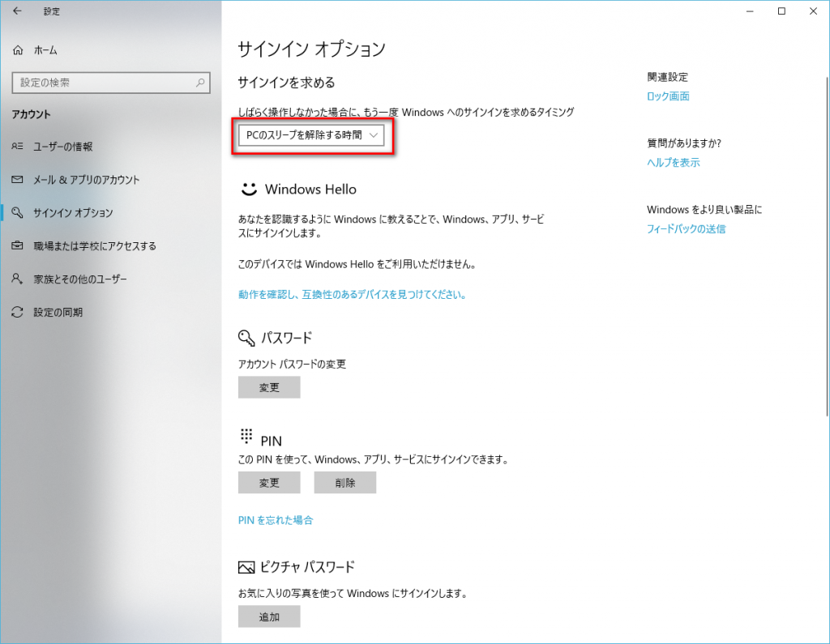Open the PCのスリープを解除する時間 dropdown
The height and width of the screenshot is (644, 830).
point(311,135)
